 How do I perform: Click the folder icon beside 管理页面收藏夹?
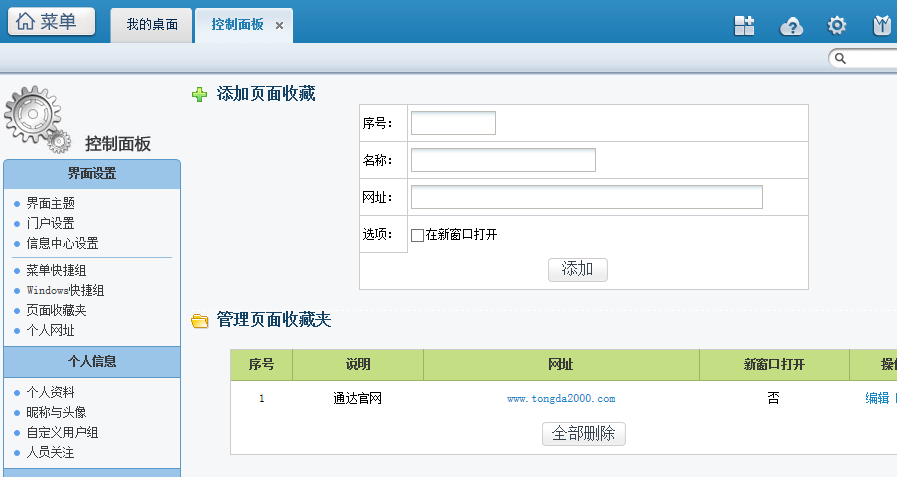[200, 321]
